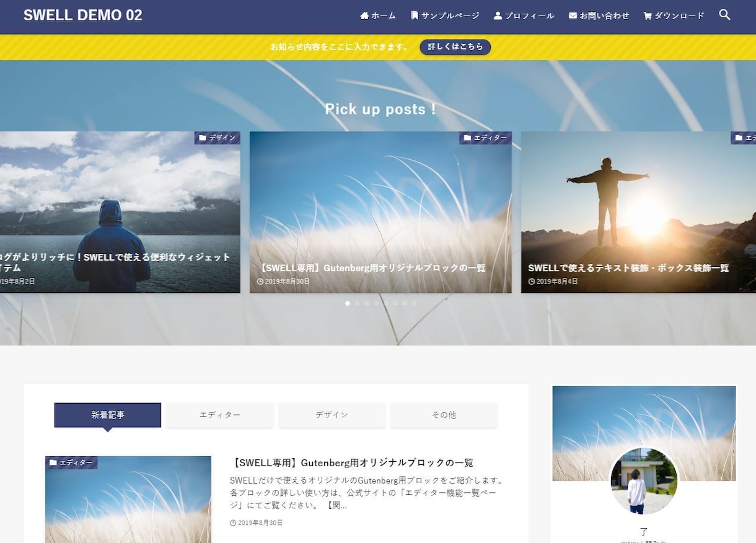Click the envelope icon beside お問い合わせ

tap(573, 15)
